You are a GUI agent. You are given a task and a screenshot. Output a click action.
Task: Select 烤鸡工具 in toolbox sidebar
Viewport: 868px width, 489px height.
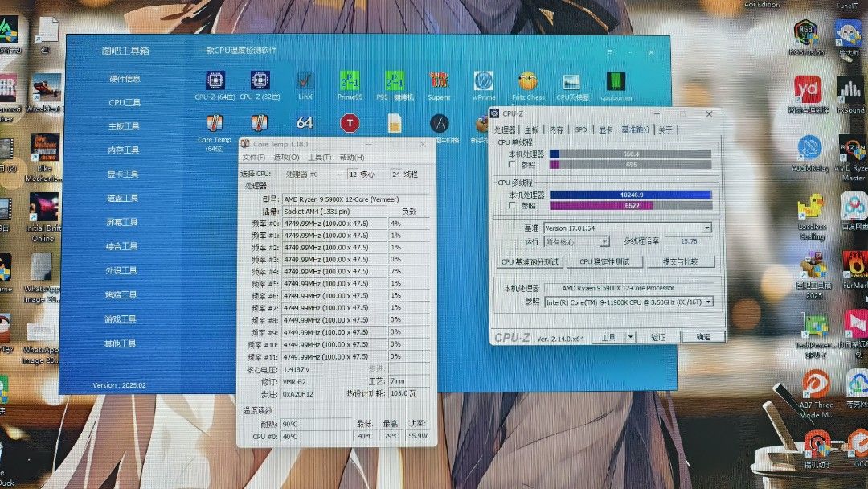pos(121,294)
